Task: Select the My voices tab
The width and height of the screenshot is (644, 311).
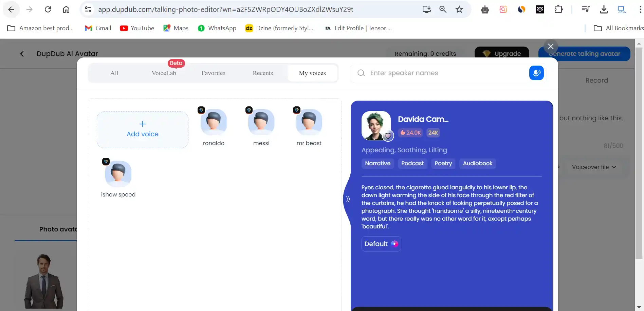Action: (312, 73)
